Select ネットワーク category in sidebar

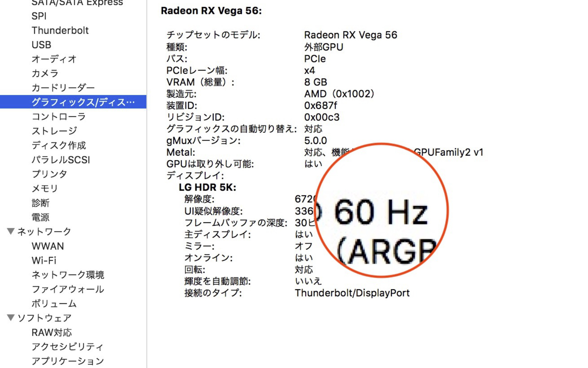[44, 231]
